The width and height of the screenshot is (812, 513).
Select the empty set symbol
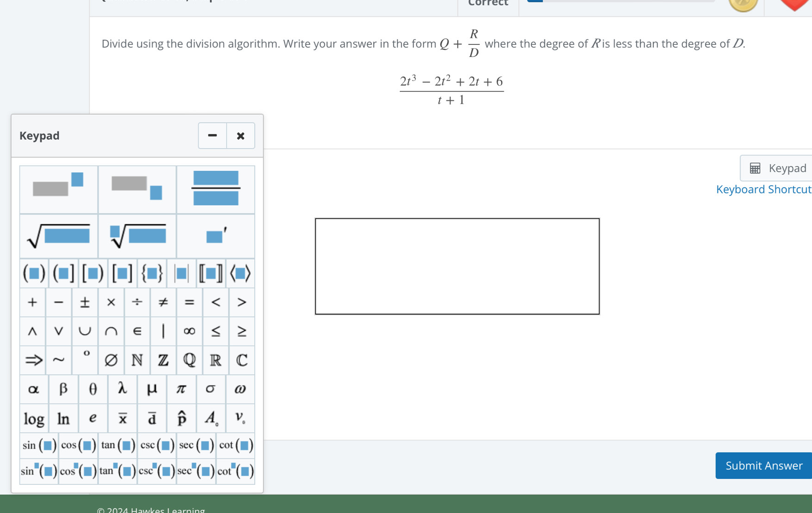(x=111, y=360)
